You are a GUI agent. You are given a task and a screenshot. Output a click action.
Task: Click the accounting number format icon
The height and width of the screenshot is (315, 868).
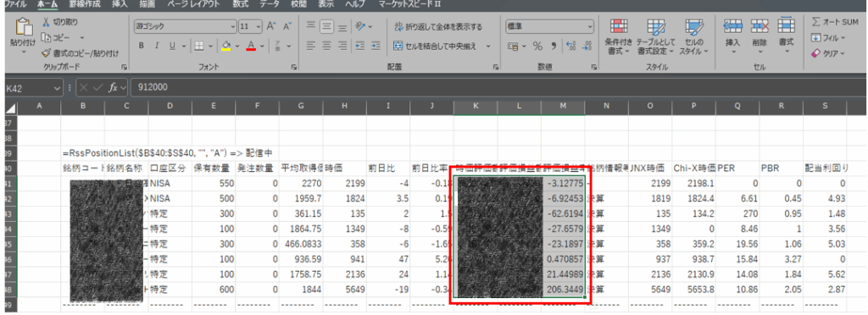pos(513,47)
